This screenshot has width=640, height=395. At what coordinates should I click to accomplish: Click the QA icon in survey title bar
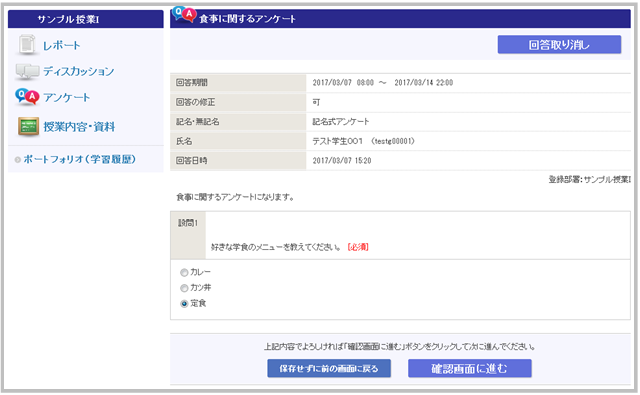[184, 15]
